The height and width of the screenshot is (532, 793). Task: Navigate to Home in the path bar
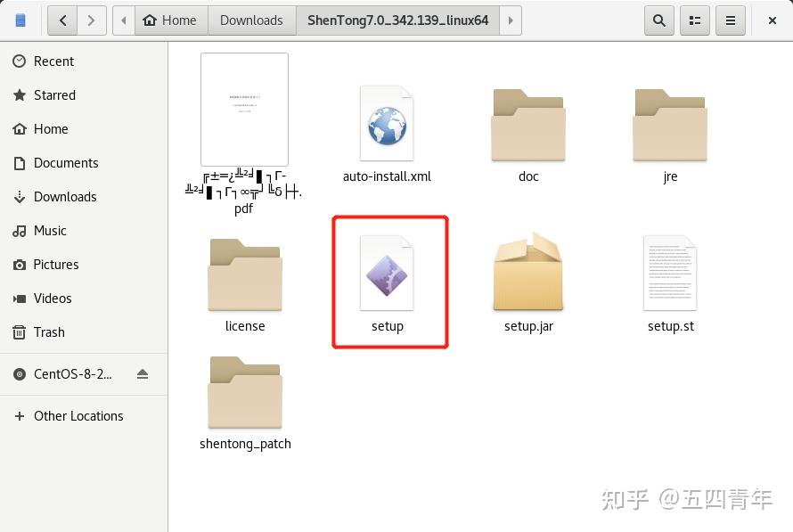171,20
